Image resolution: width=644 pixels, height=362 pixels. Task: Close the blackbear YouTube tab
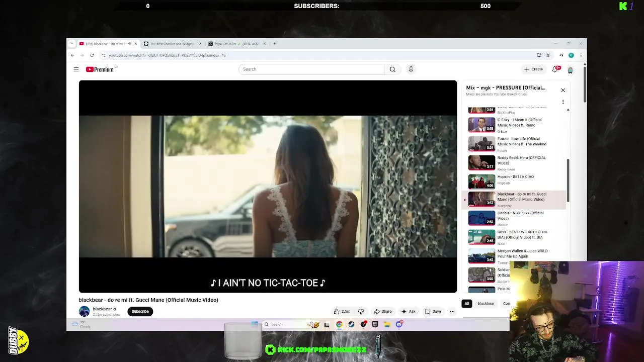[x=135, y=44]
